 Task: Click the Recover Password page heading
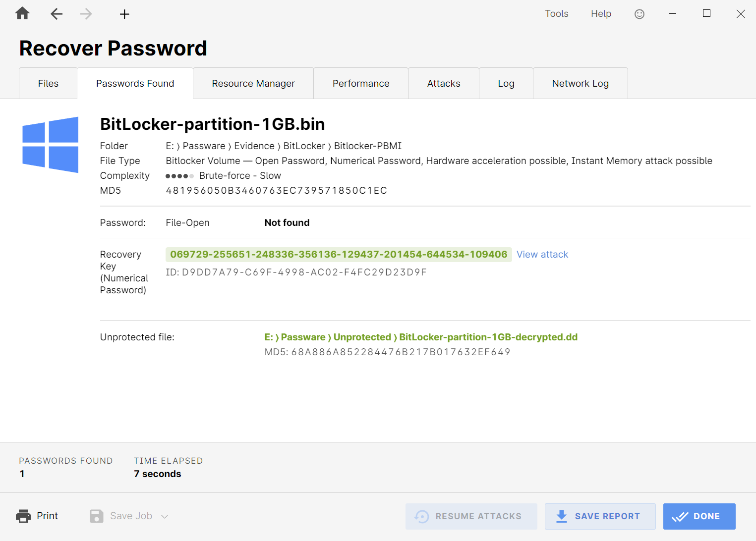pyautogui.click(x=113, y=48)
